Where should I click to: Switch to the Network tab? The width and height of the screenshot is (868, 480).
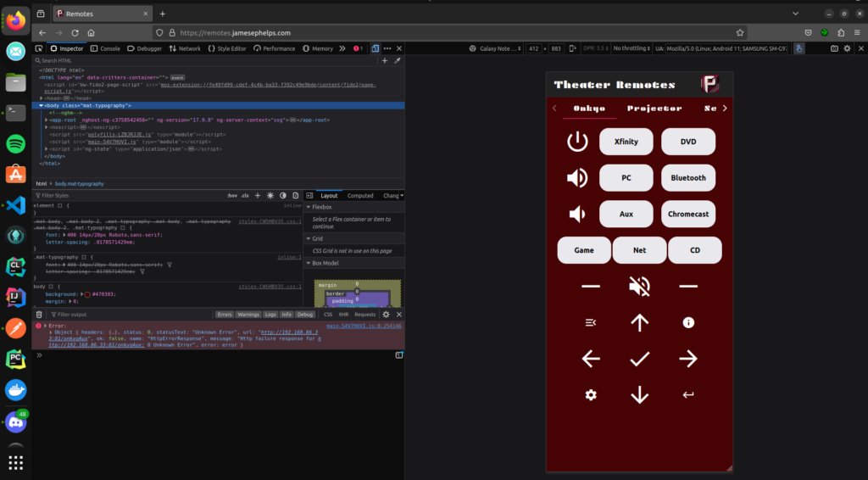(x=185, y=48)
